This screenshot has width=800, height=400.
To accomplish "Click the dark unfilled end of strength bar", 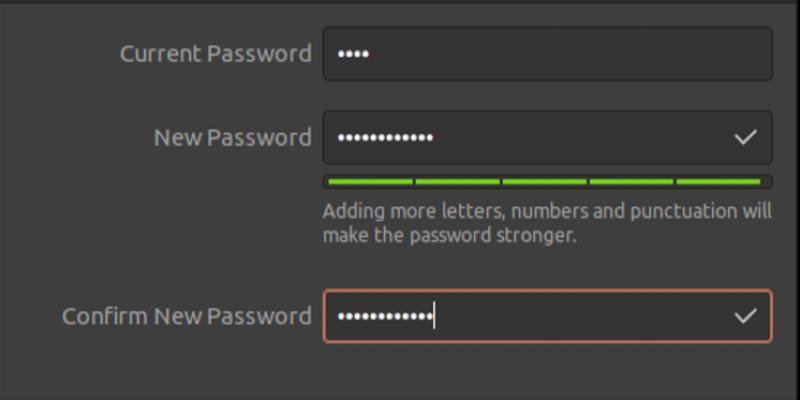I will (767, 182).
